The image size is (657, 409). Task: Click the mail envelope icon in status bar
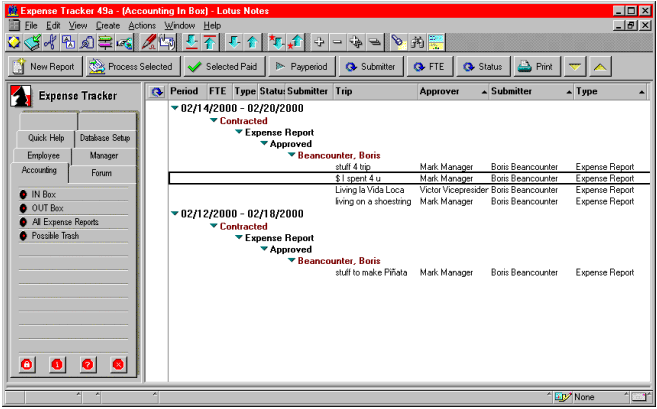coord(639,396)
